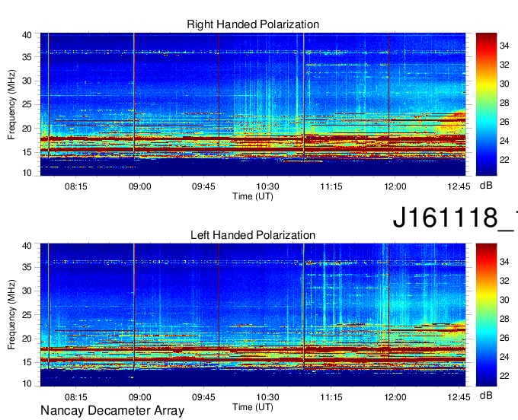Click the 'Frequency (MHz)' label of the top plot
The image size is (518, 420).
[x=11, y=104]
